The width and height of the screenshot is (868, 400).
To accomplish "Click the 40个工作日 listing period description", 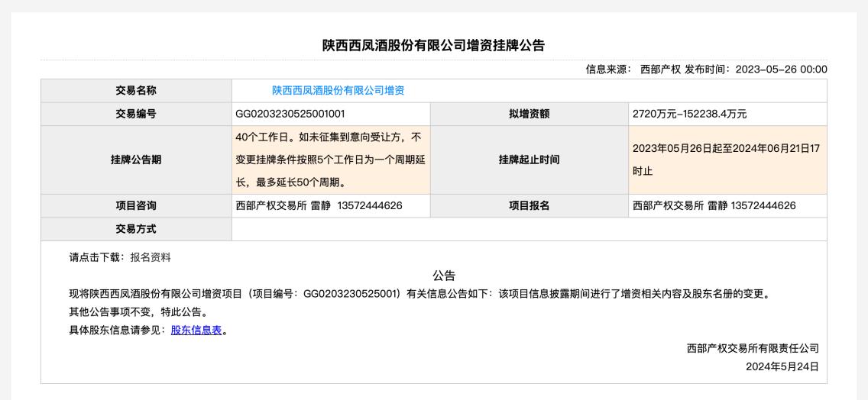I will [x=331, y=160].
